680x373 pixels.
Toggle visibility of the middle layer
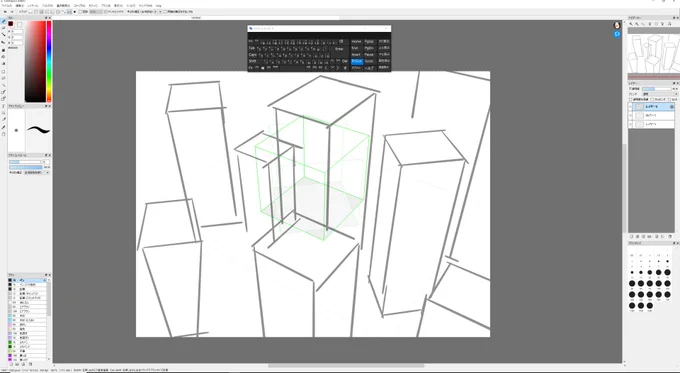tap(630, 115)
